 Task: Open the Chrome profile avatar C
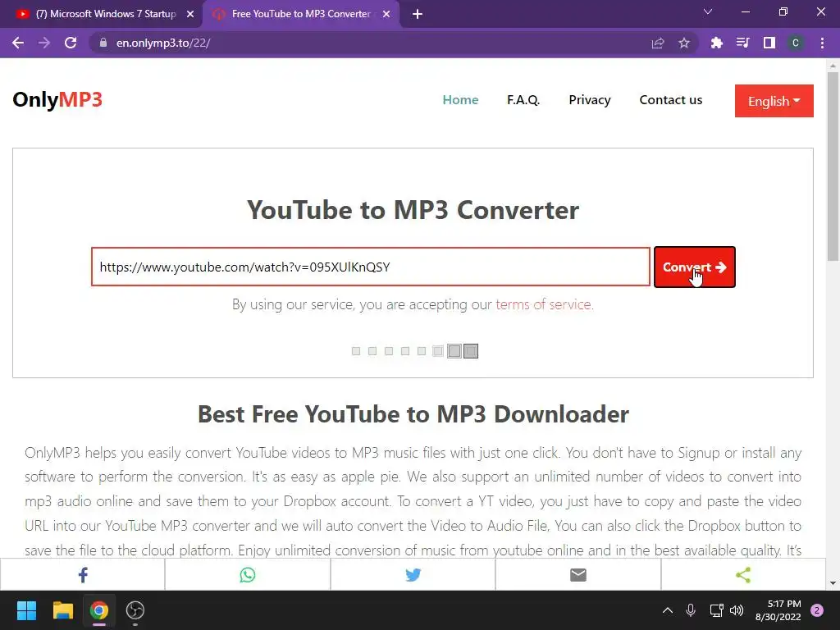pyautogui.click(x=796, y=43)
